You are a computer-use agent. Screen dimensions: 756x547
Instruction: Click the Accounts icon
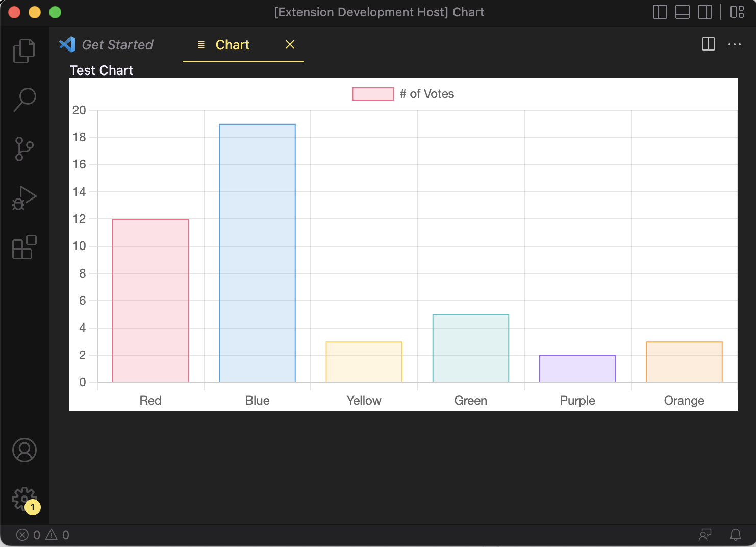point(24,450)
